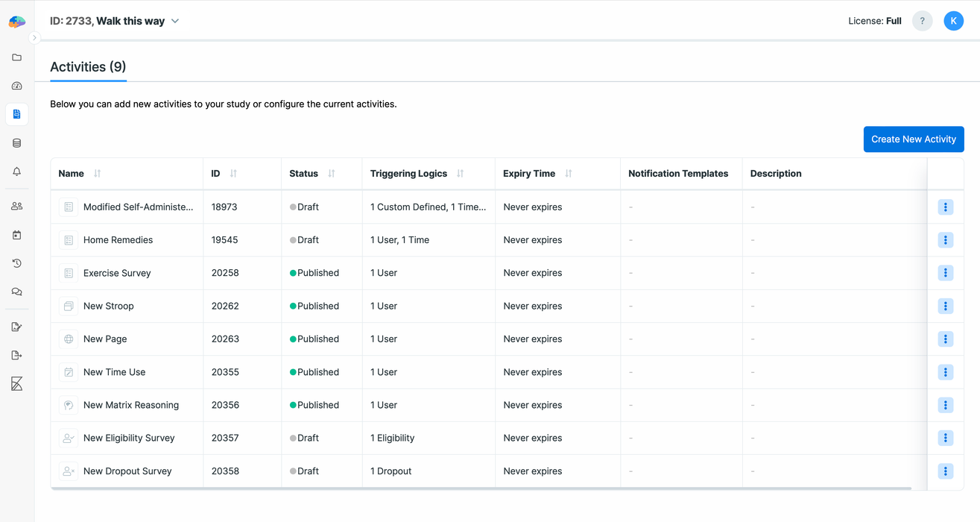
Task: Switch to the Activities tab
Action: pyautogui.click(x=87, y=66)
